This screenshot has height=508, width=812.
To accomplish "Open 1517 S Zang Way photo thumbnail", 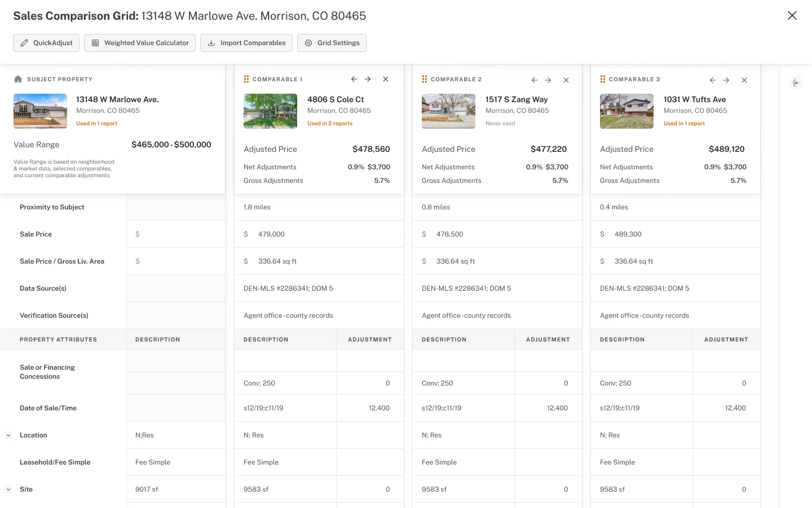I will [448, 111].
